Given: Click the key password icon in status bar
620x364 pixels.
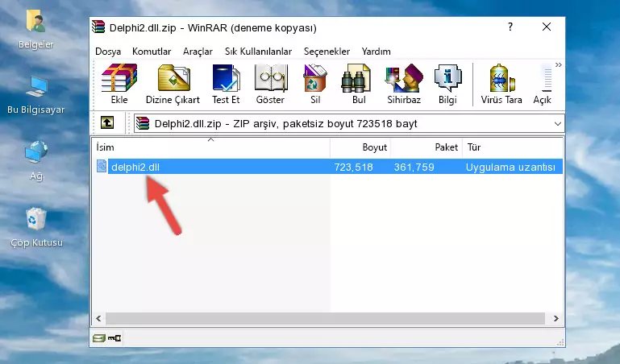Looking at the screenshot, I should (x=114, y=338).
